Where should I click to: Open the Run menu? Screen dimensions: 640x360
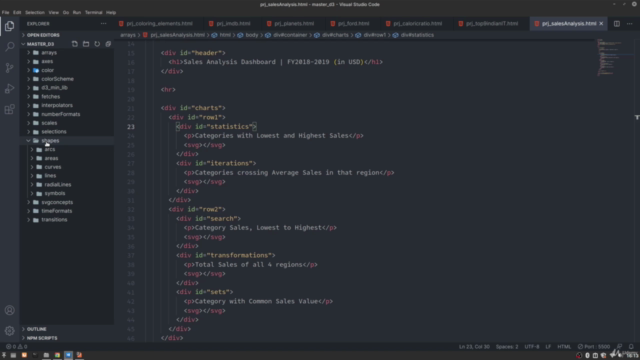click(x=77, y=13)
